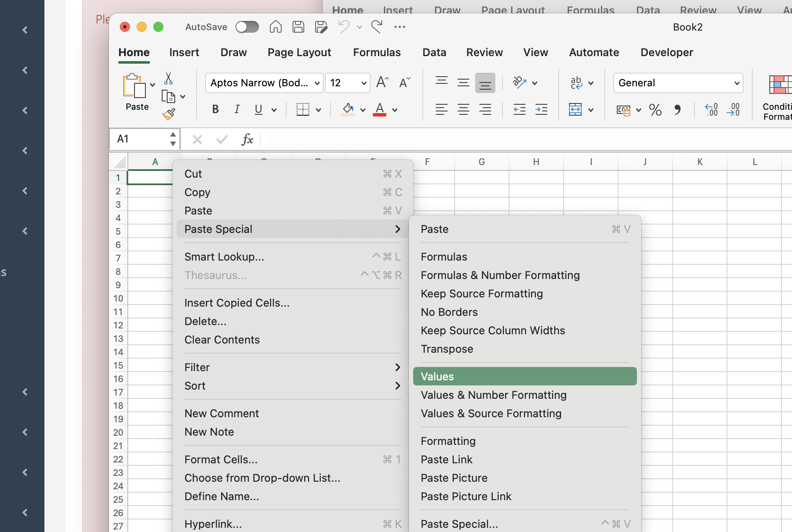Viewport: 792px width, 532px height.
Task: Click Increase Font Size icon
Action: [382, 83]
